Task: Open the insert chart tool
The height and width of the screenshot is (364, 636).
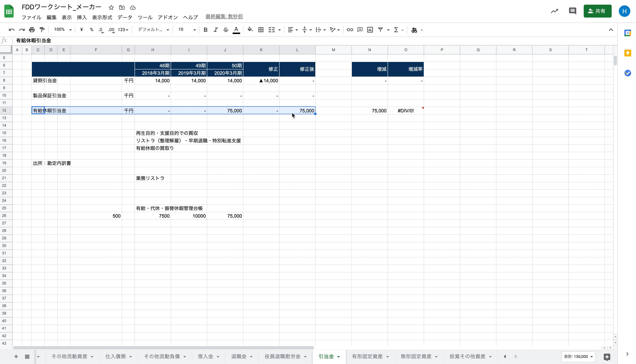Action: pos(370,30)
